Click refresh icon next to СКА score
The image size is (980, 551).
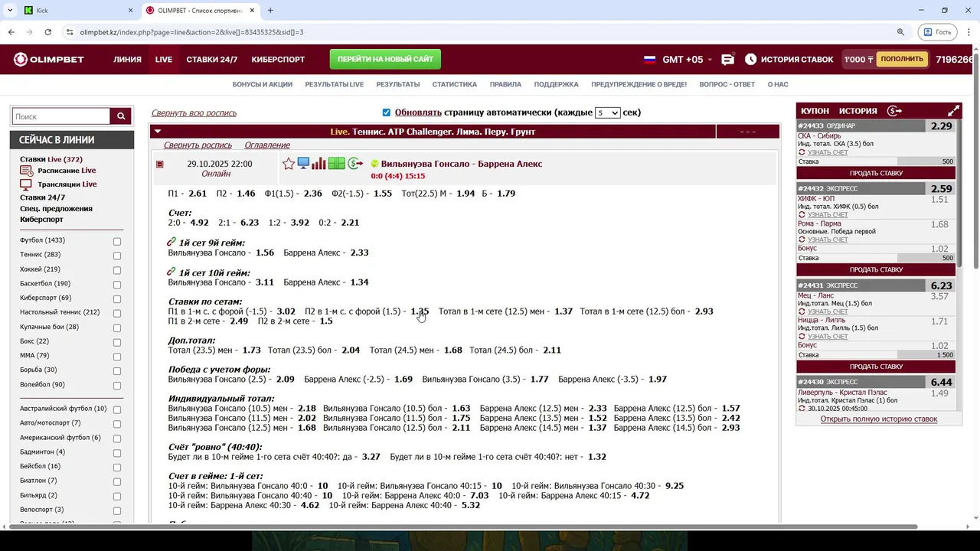(802, 152)
